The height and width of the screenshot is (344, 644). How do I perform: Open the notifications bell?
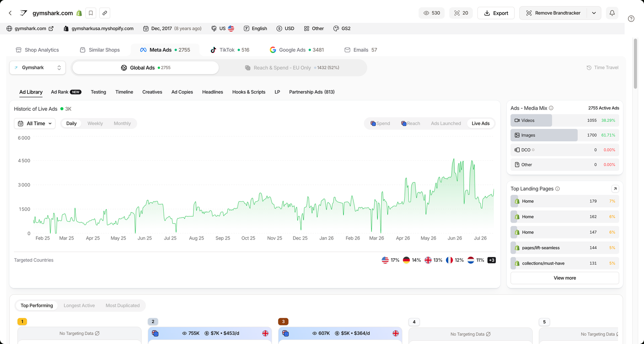click(x=612, y=13)
